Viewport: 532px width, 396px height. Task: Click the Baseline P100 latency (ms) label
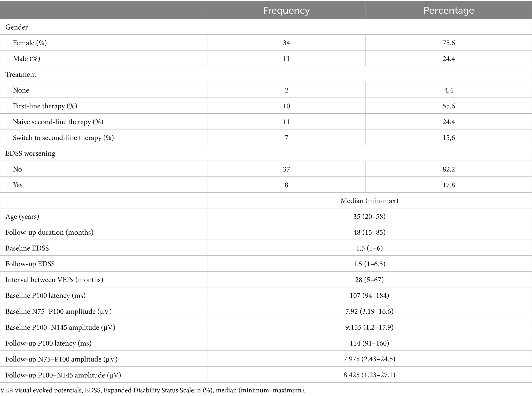[x=45, y=296]
